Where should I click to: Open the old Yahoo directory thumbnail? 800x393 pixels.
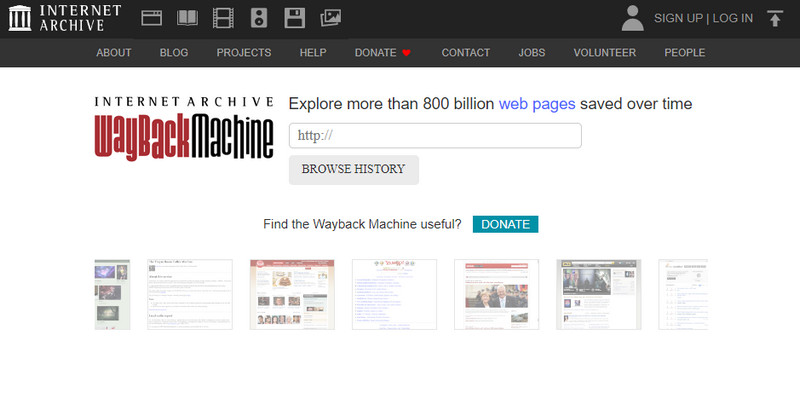coord(394,294)
